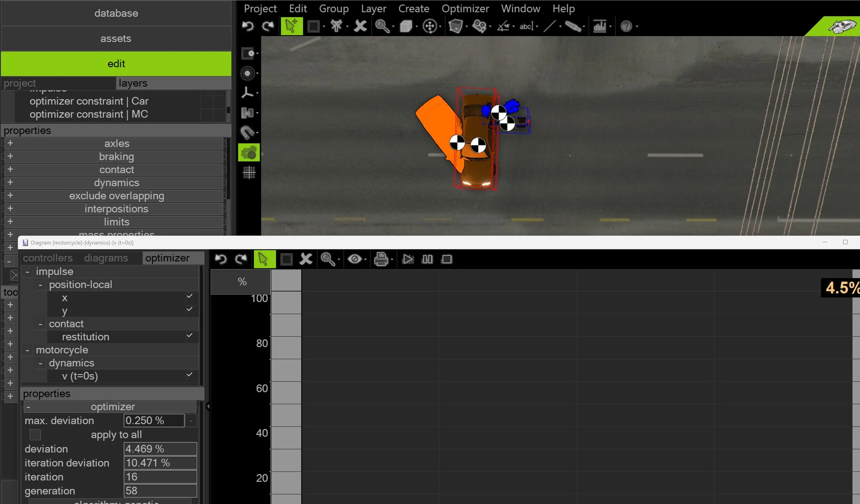Select the zoom magnifier tool in main toolbar
Viewport: 860px width, 504px height.
[382, 26]
